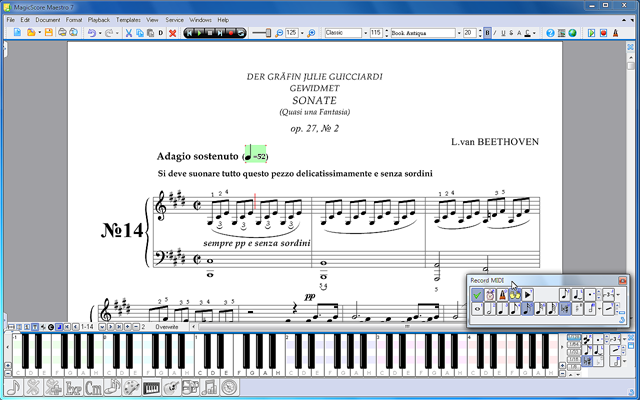This screenshot has height=400, width=640.
Task: Open the Playback menu
Action: click(99, 20)
